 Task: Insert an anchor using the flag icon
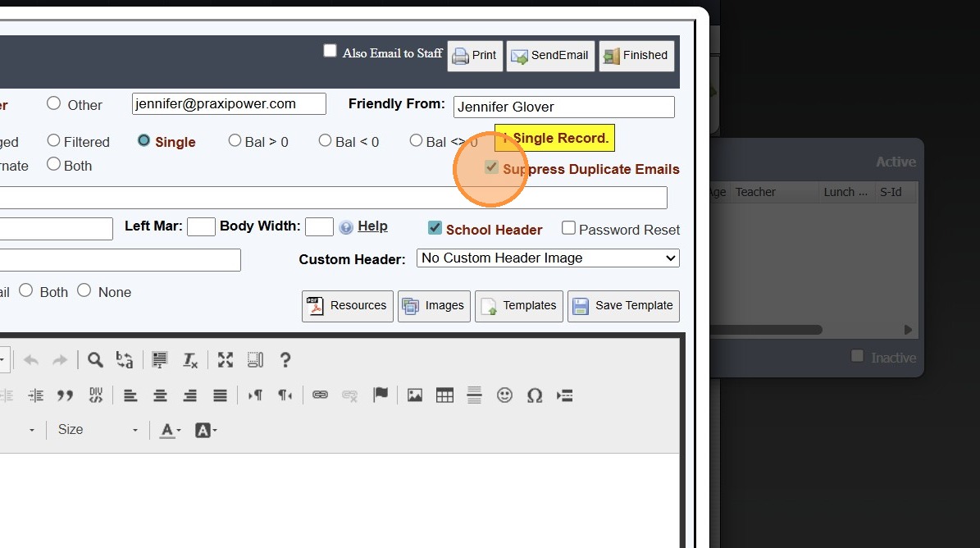click(x=380, y=395)
